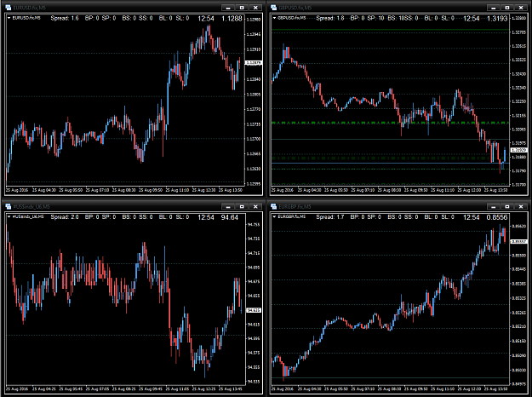Click the '25 Aug 2016' date on the EURGBP time axis
Screen dimensions: 532x397
click(283, 388)
